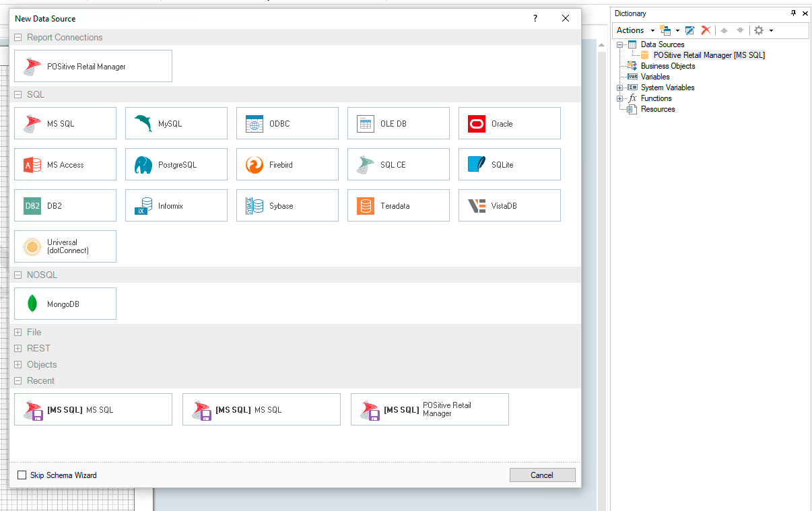812x511 pixels.
Task: Collapse the Recent section
Action: point(18,381)
